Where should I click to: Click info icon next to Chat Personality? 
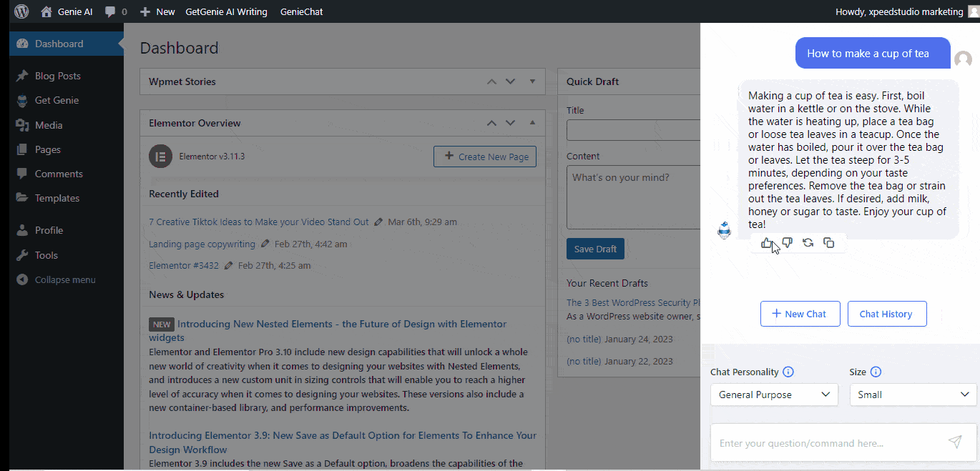(788, 372)
